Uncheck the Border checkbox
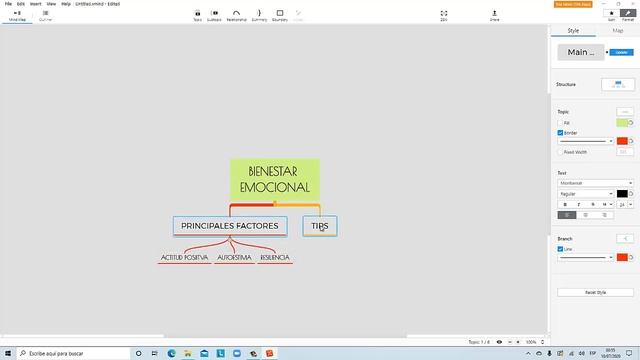640x360 pixels. [560, 133]
